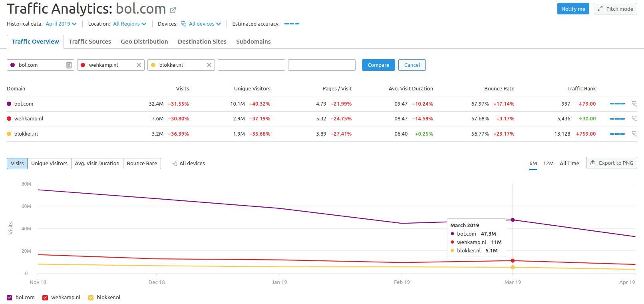Click accuracy bars icon in bol.com row
Image resolution: width=644 pixels, height=304 pixels.
tap(617, 104)
